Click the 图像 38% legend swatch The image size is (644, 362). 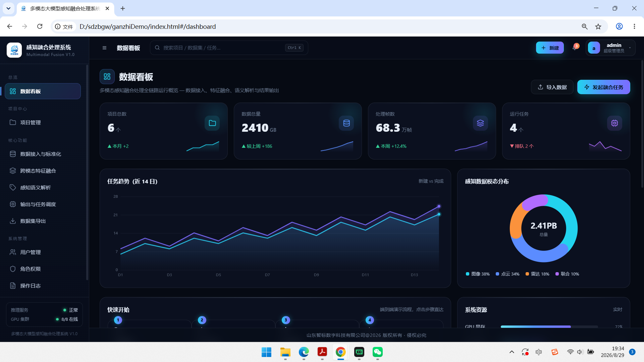tap(468, 274)
